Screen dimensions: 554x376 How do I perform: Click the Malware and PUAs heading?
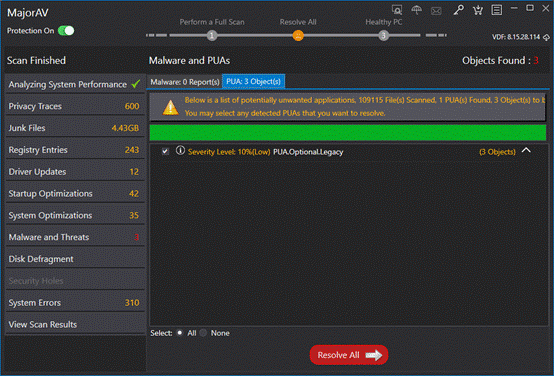(x=189, y=60)
